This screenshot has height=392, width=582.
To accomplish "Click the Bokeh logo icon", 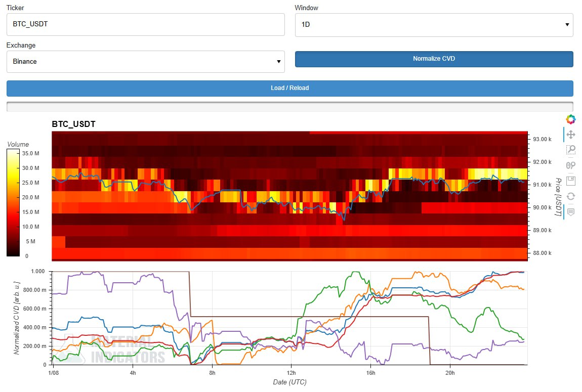I will [570, 119].
